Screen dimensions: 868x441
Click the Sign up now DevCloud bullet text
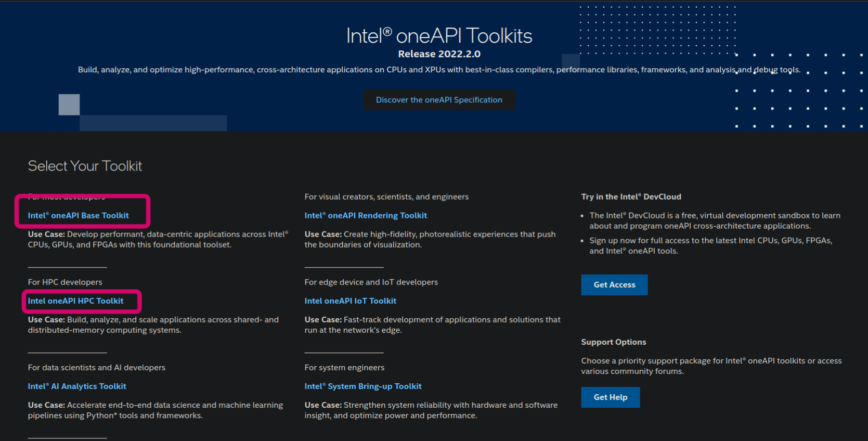710,245
